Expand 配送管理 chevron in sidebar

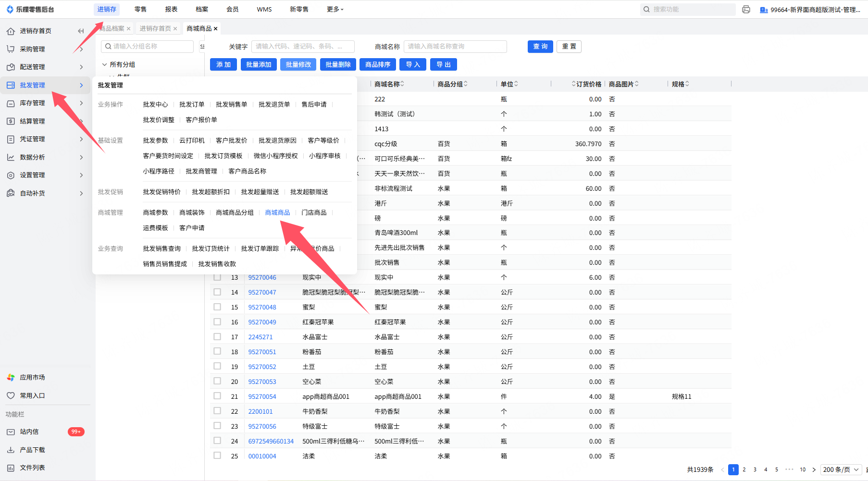(81, 67)
